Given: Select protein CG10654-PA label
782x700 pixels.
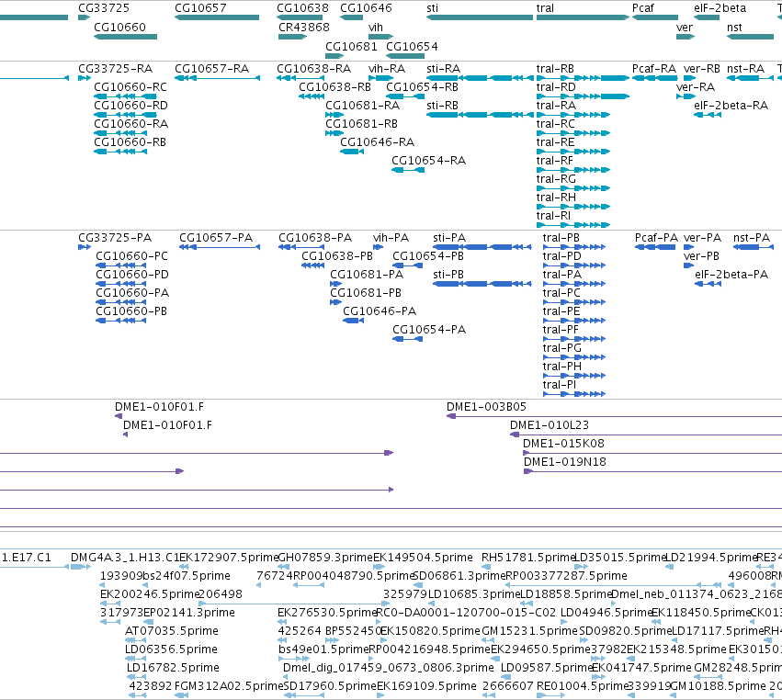Looking at the screenshot, I should point(429,330).
